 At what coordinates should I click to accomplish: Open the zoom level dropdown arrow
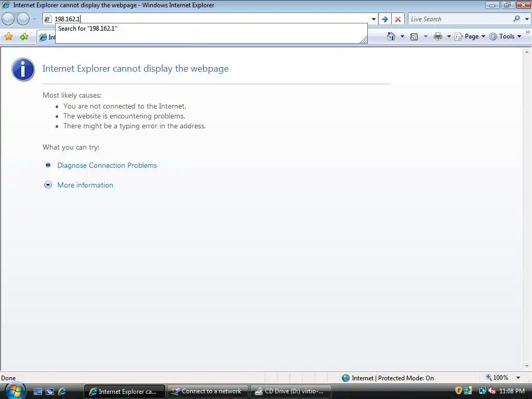[x=518, y=378]
